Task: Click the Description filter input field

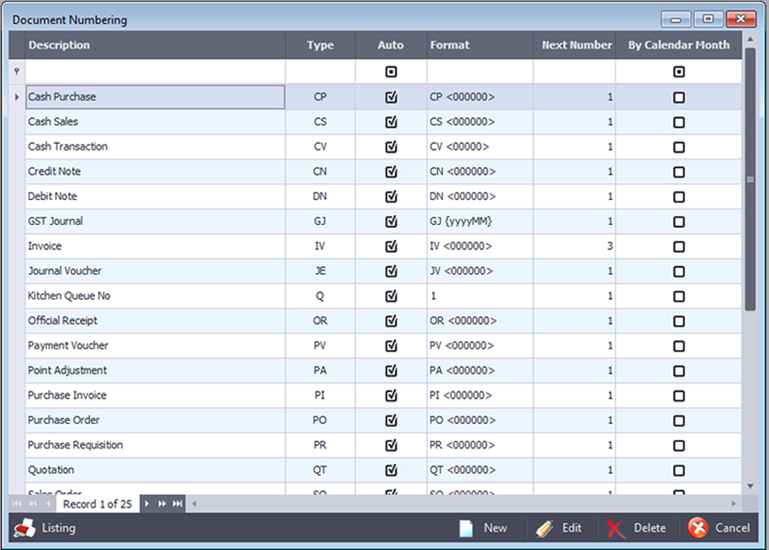Action: pos(155,72)
